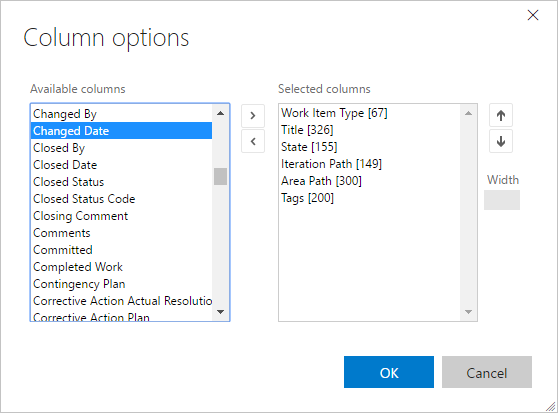Select Contingency Plan in Available columns
The image size is (558, 413).
click(x=121, y=284)
